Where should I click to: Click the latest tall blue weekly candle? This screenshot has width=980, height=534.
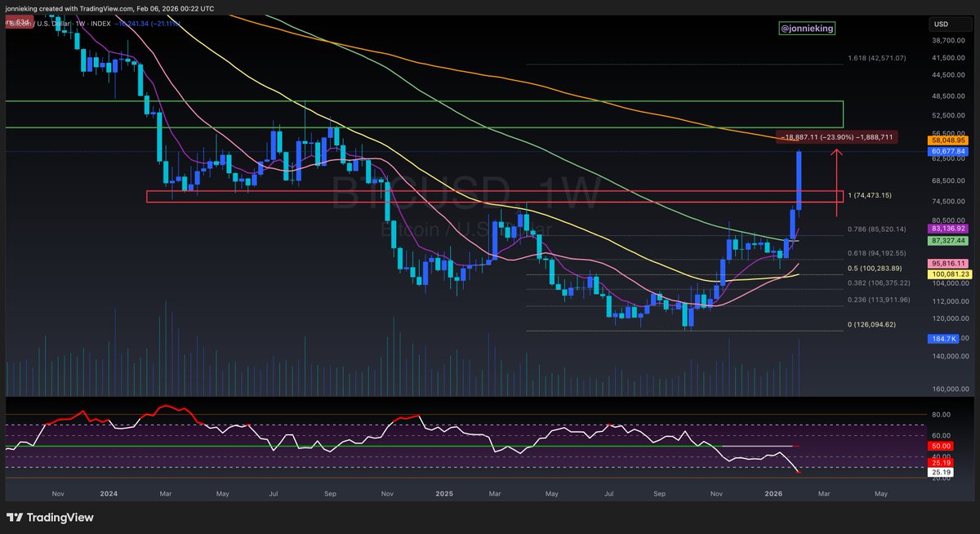coord(799,180)
